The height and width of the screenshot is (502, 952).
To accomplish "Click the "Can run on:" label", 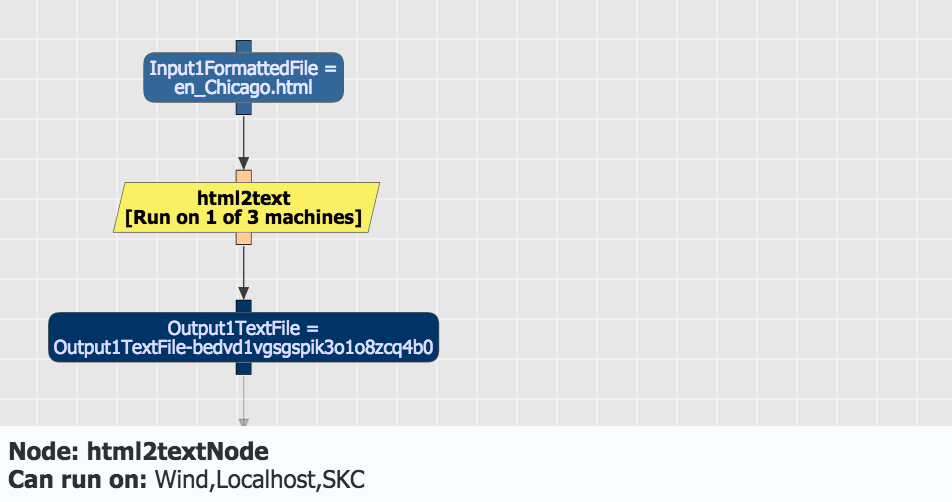I will click(79, 479).
